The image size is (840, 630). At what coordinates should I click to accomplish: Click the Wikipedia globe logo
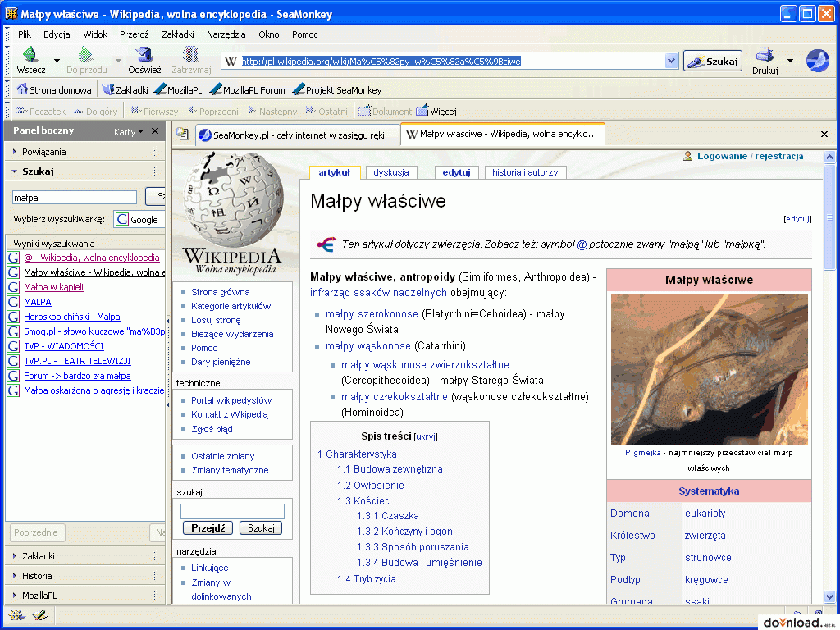232,200
